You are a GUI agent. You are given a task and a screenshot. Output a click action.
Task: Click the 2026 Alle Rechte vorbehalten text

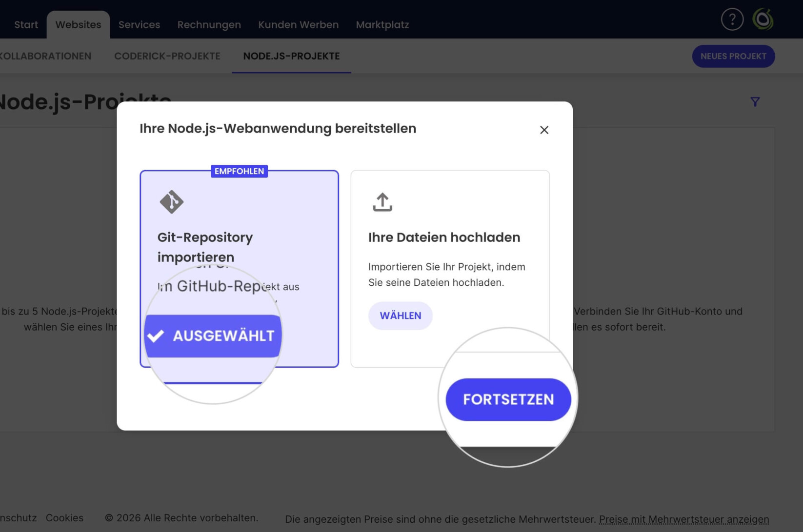[181, 518]
